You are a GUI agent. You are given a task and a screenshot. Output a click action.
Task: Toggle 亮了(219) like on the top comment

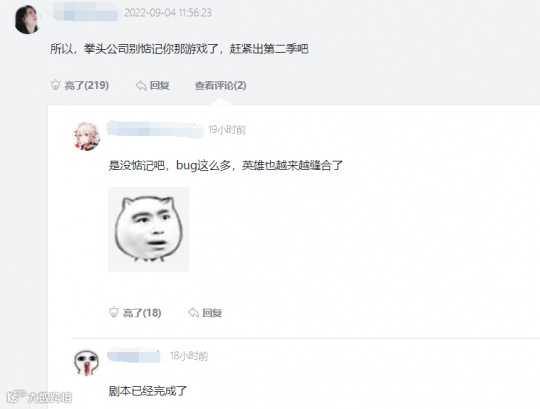point(80,85)
